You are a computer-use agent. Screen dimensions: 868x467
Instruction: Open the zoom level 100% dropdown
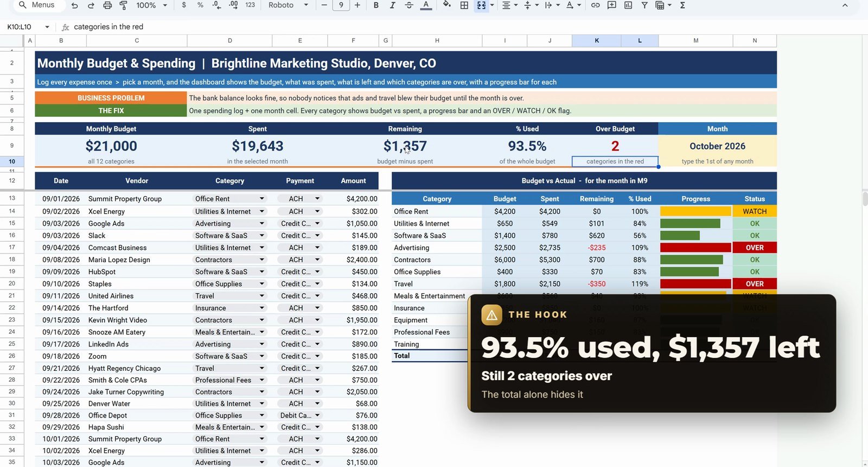pyautogui.click(x=151, y=5)
